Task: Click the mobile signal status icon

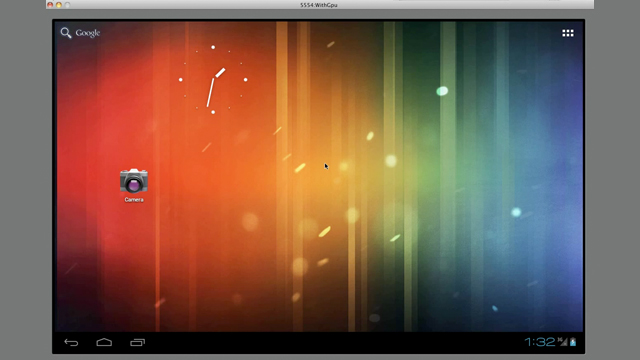Action: point(563,342)
